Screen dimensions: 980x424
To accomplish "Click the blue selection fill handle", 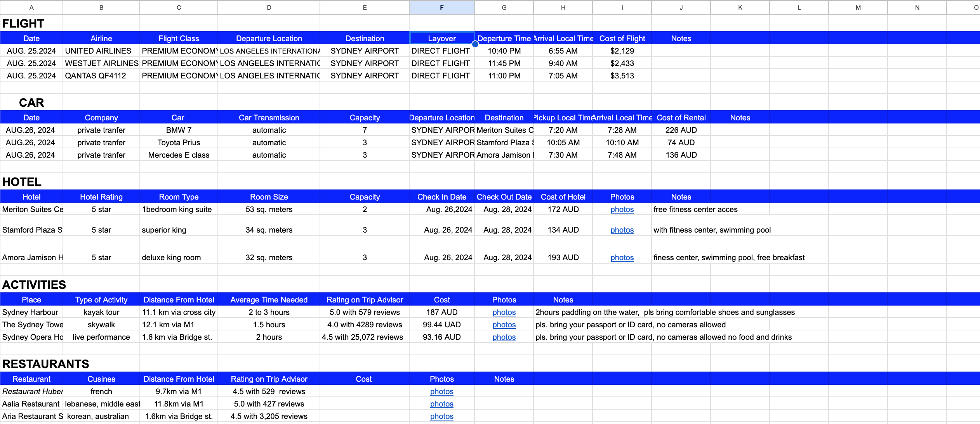I will click(x=475, y=44).
